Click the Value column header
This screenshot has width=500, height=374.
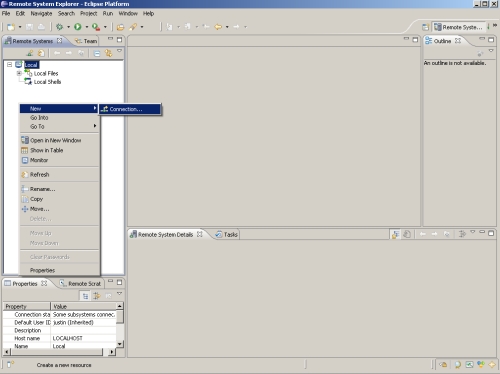[x=83, y=306]
